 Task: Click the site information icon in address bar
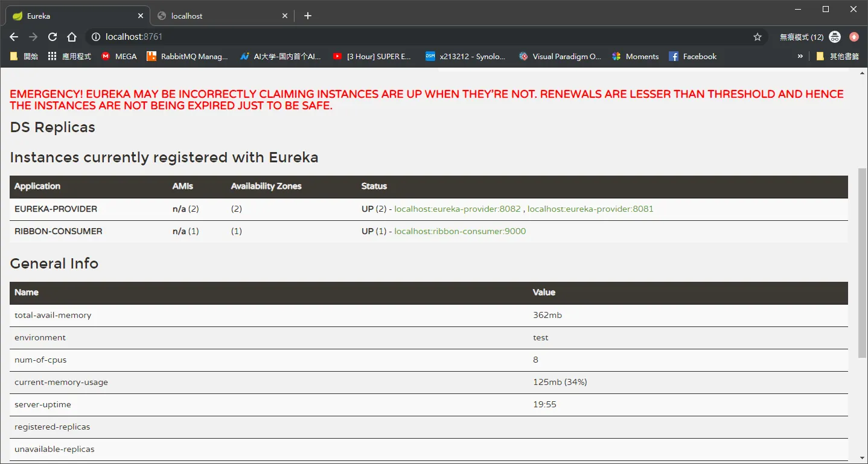point(95,37)
